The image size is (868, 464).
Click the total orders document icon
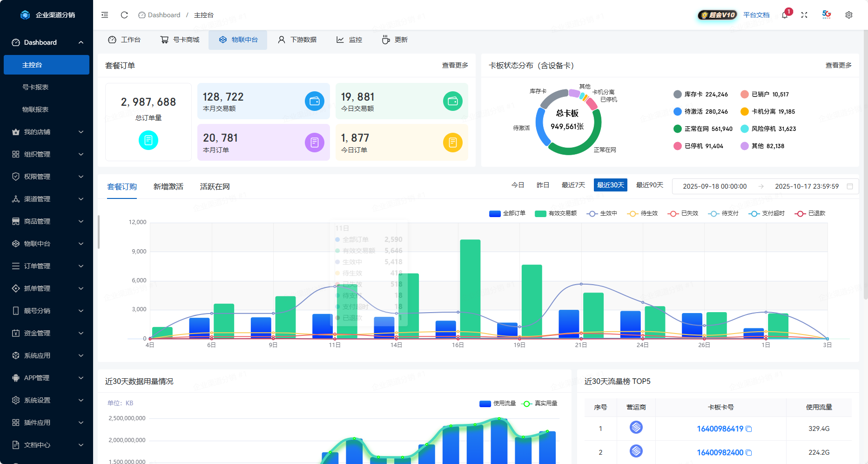pyautogui.click(x=148, y=140)
